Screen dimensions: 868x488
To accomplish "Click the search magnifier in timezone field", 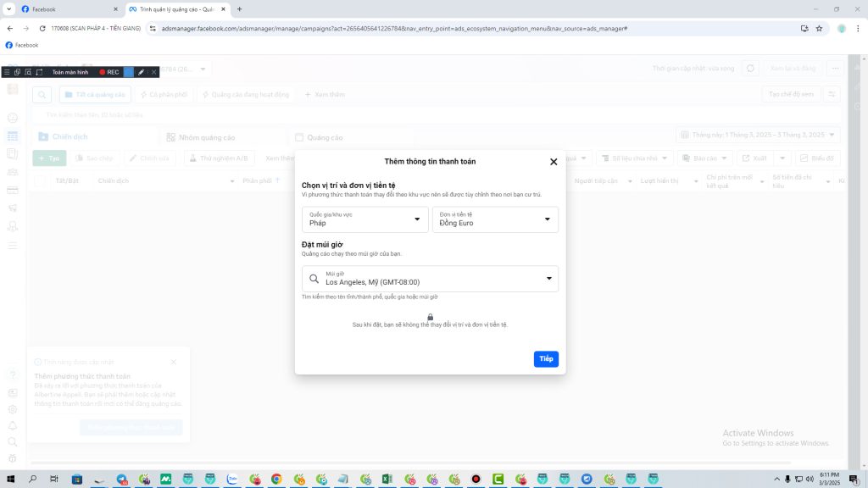I will [x=314, y=279].
